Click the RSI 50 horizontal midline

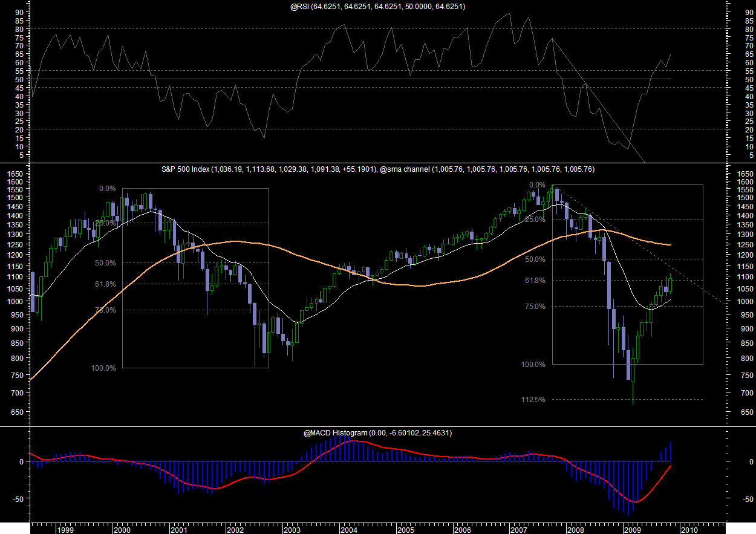tap(351, 79)
